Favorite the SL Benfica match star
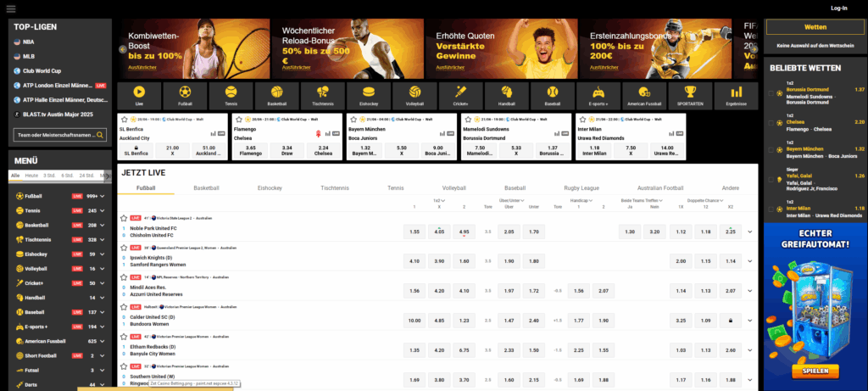The image size is (868, 391). (x=124, y=119)
